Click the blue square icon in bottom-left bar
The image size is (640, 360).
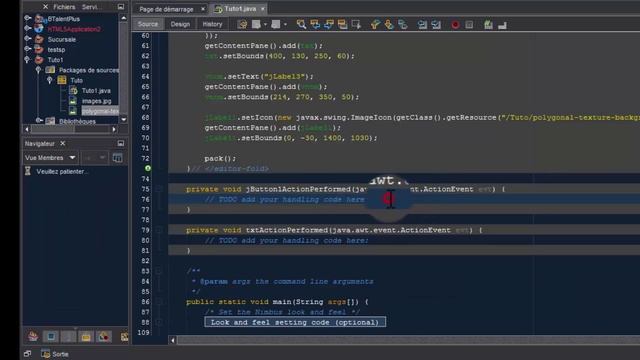(x=51, y=336)
